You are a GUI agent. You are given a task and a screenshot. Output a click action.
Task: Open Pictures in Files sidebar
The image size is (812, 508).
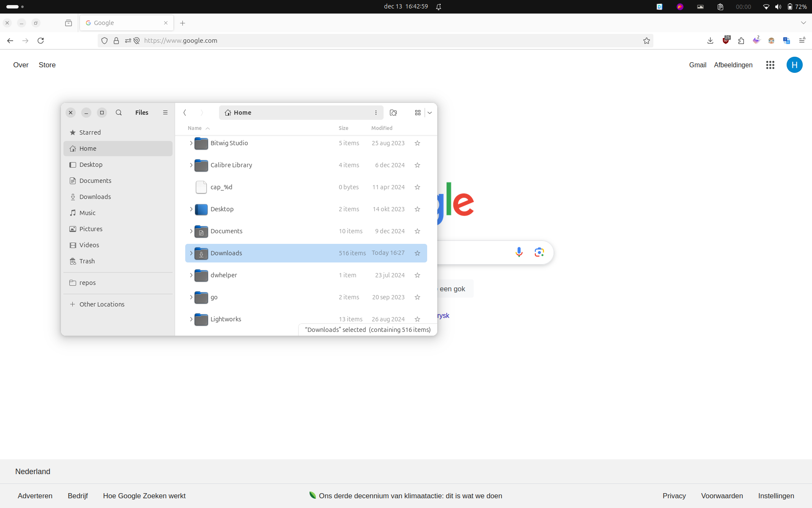pyautogui.click(x=118, y=229)
